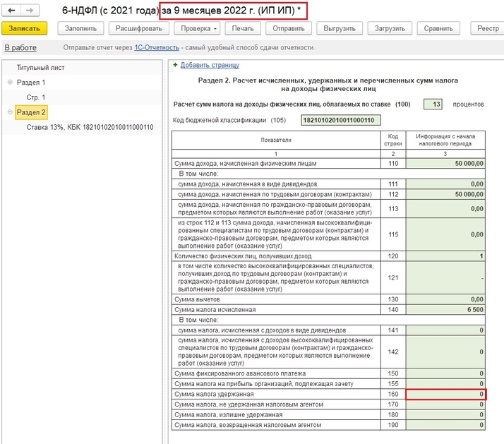Image resolution: width=504 pixels, height=444 pixels.
Task: Click the Расшифровать button
Action: click(138, 28)
